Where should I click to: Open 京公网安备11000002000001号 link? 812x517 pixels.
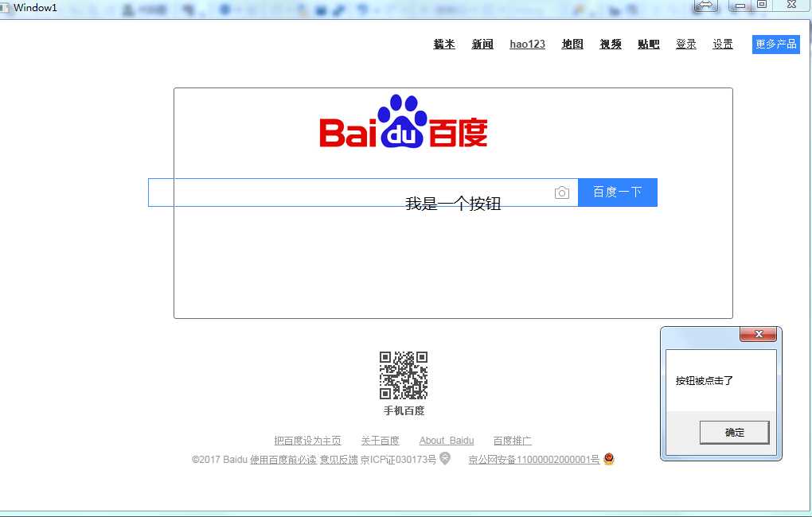point(534,460)
